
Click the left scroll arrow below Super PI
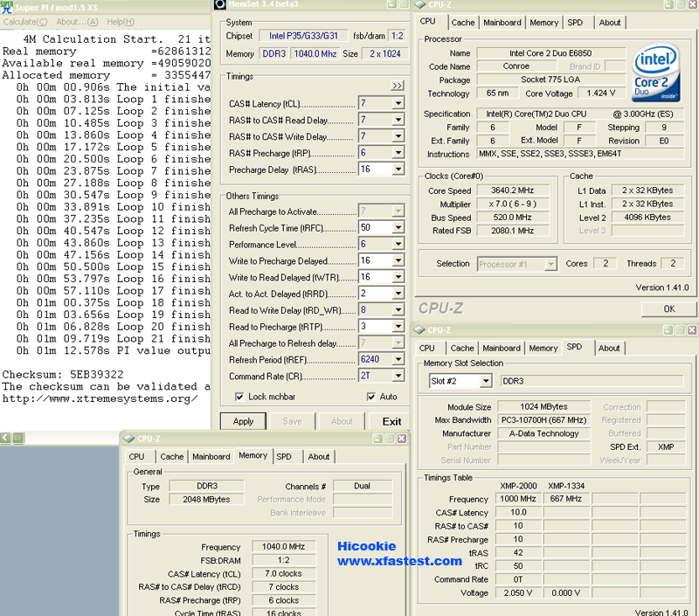point(5,438)
